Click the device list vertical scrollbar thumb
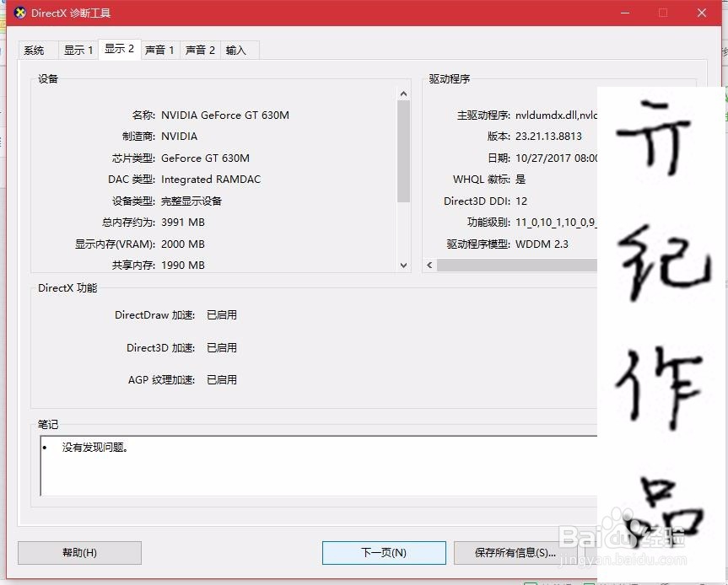 [x=403, y=151]
